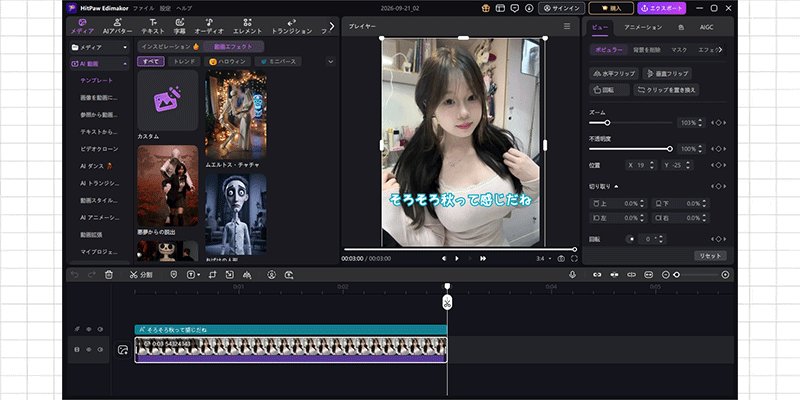Open the AIアバター tool
This screenshot has width=800, height=400.
[x=117, y=27]
